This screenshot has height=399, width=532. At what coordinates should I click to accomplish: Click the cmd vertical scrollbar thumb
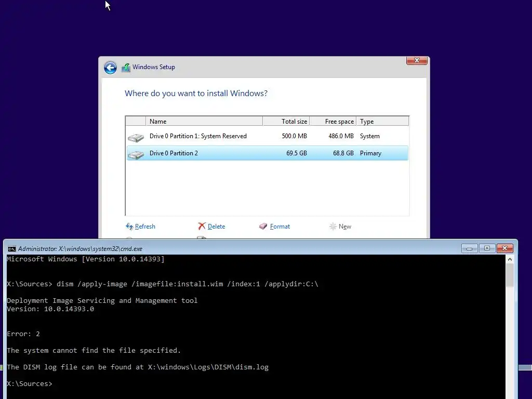(510, 275)
